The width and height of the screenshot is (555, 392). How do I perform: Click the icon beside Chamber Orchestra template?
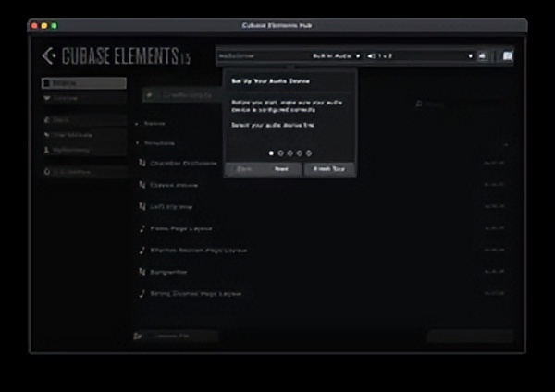tap(142, 163)
